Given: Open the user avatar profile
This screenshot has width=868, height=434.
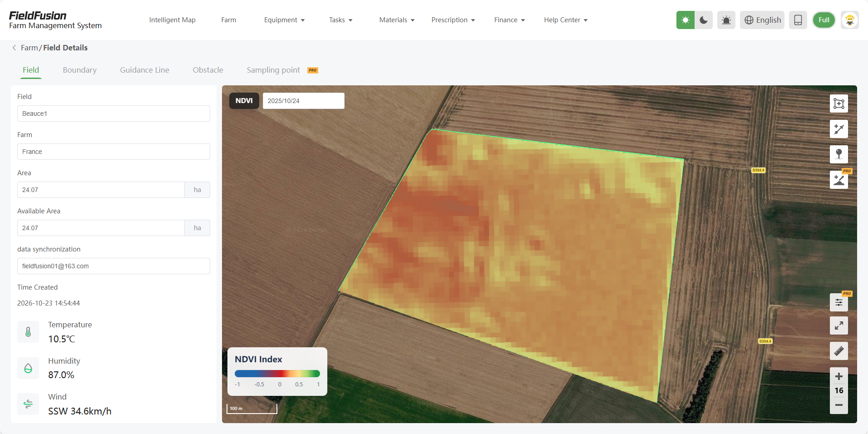Looking at the screenshot, I should point(849,20).
